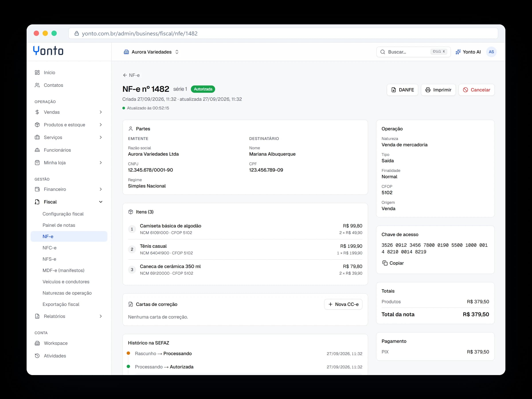Click the Autorizada status badge
This screenshot has height=399, width=532.
[x=203, y=89]
